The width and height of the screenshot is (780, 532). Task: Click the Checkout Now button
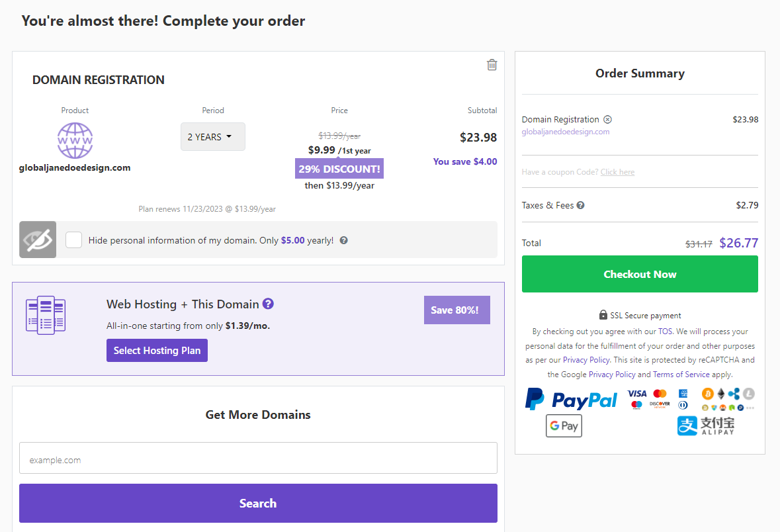point(640,274)
